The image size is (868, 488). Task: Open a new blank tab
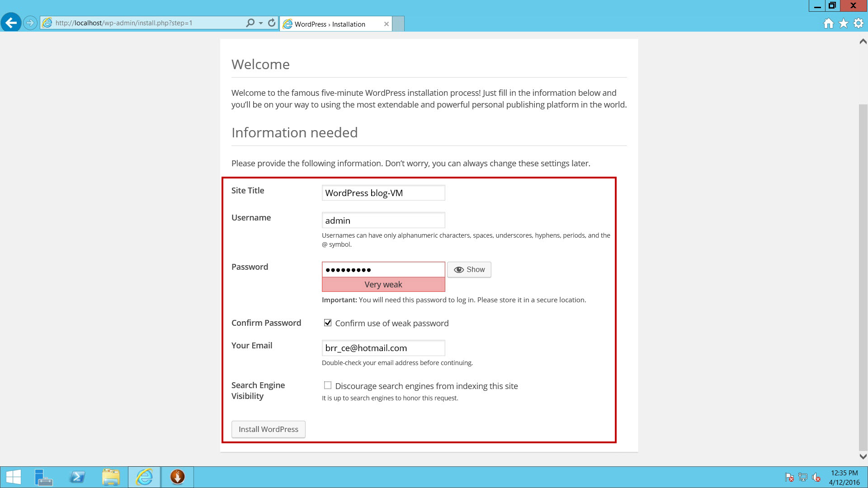[x=398, y=24]
